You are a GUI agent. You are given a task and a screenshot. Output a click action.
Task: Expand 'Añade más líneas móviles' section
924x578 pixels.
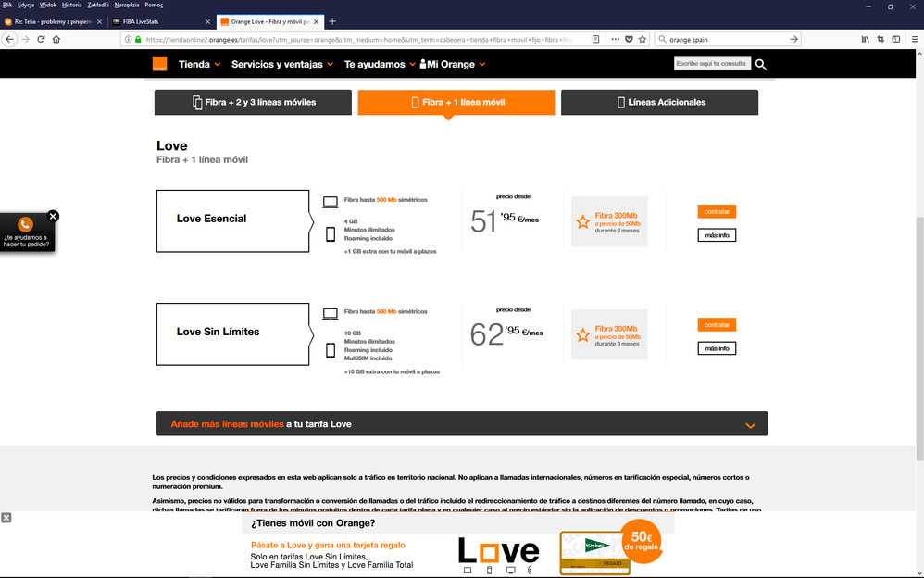[462, 423]
